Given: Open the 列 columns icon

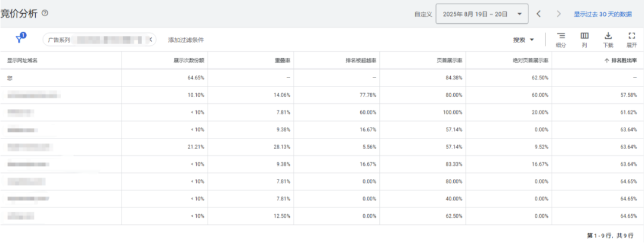Looking at the screenshot, I should click(x=584, y=39).
